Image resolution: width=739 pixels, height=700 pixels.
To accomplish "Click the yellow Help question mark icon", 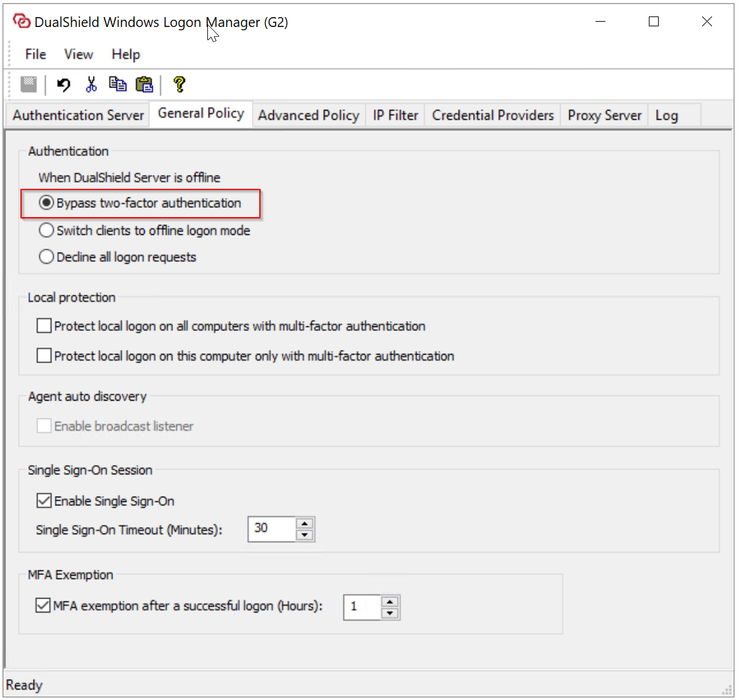I will coord(178,84).
